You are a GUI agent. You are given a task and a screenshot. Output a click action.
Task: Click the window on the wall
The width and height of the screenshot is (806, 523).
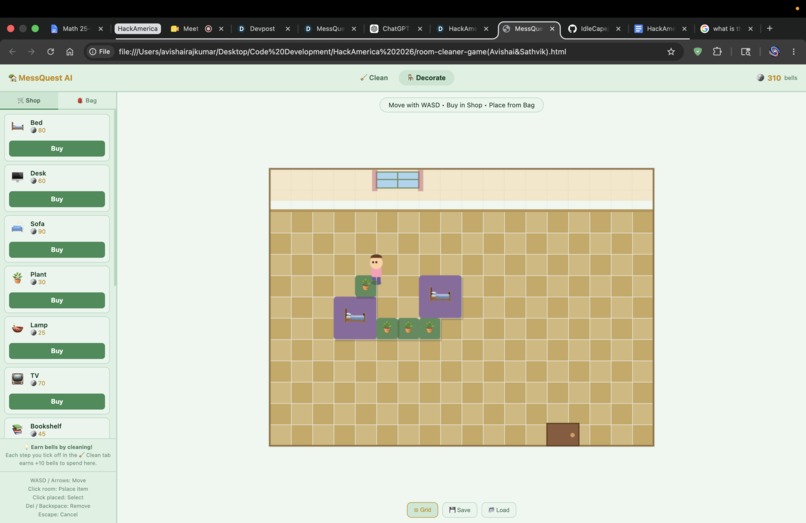(x=398, y=180)
